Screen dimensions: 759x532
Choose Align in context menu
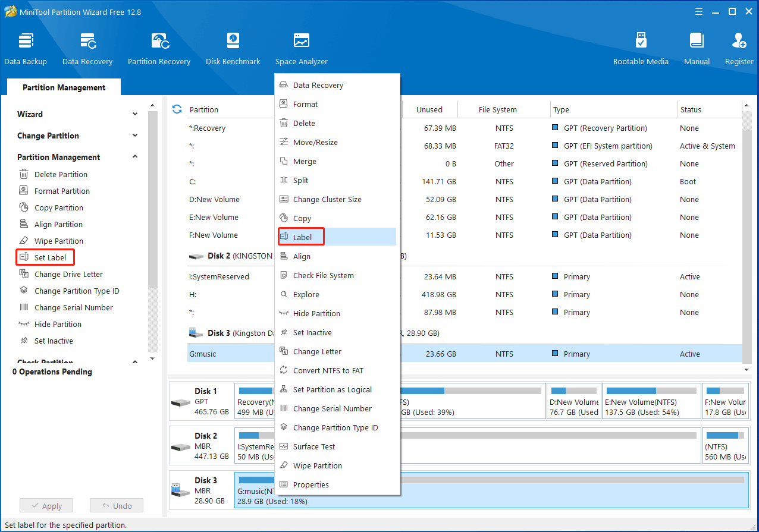click(337, 256)
